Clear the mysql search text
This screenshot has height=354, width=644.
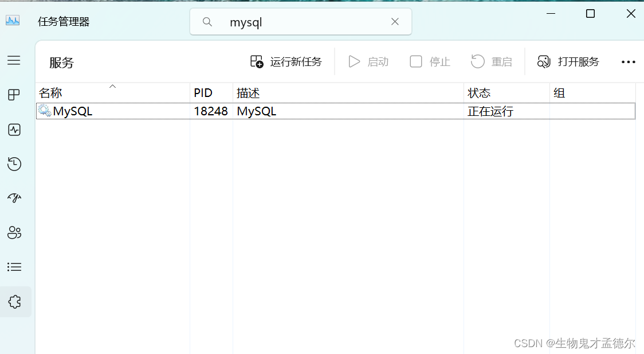[395, 22]
